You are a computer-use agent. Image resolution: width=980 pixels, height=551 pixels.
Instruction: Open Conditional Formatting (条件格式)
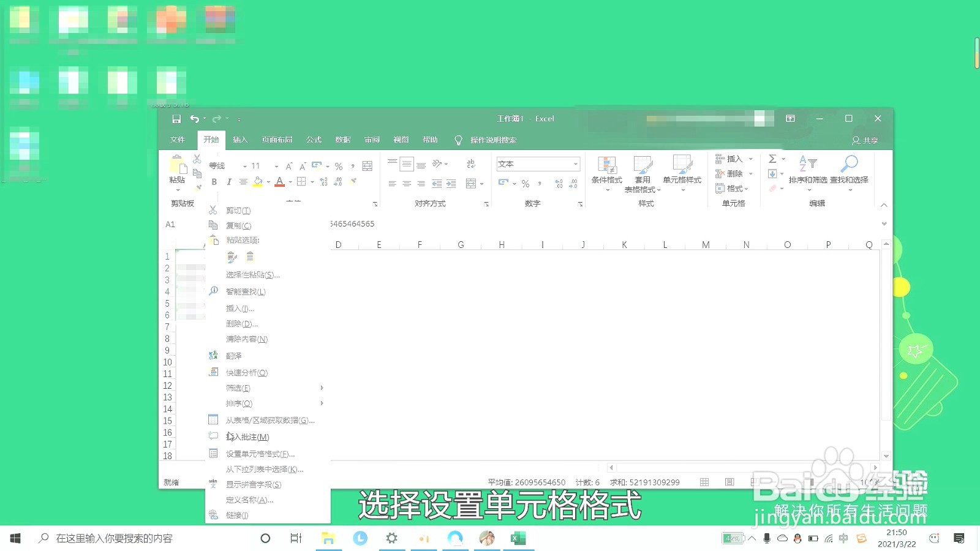pyautogui.click(x=607, y=173)
